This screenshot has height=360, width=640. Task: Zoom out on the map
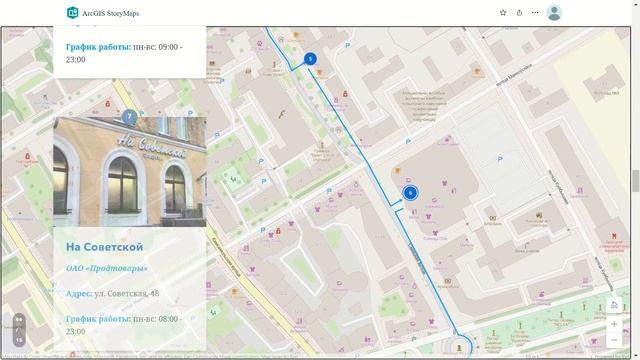point(614,340)
